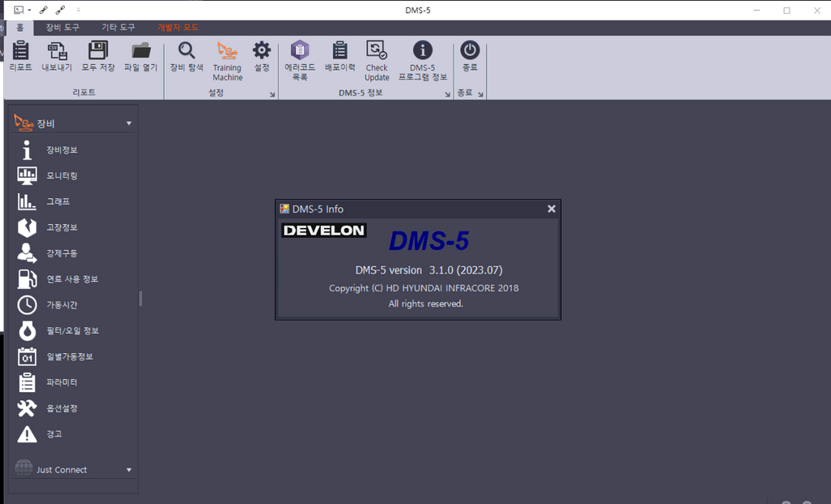Screen dimensions: 831x504
Task: Switch to the 기타 도구 tab
Action: point(118,28)
